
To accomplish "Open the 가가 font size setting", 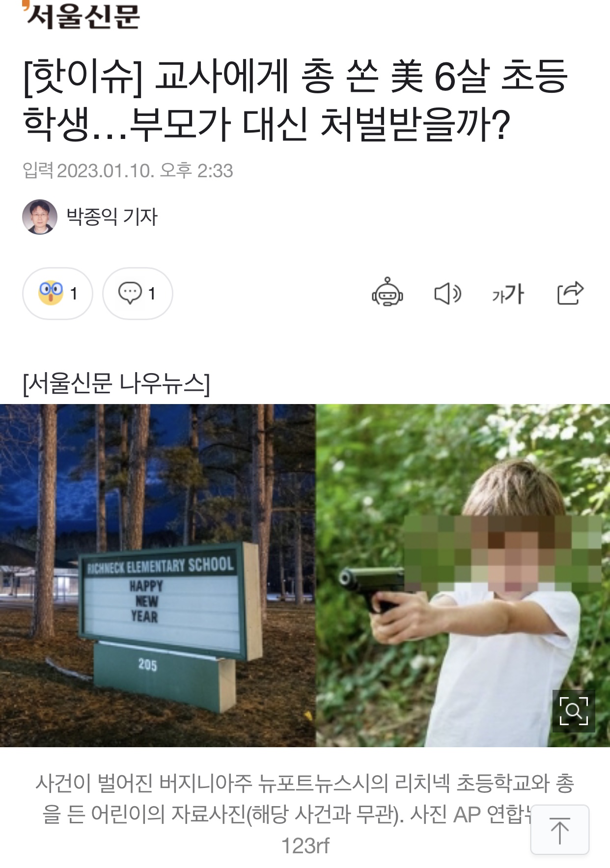I will click(x=508, y=294).
